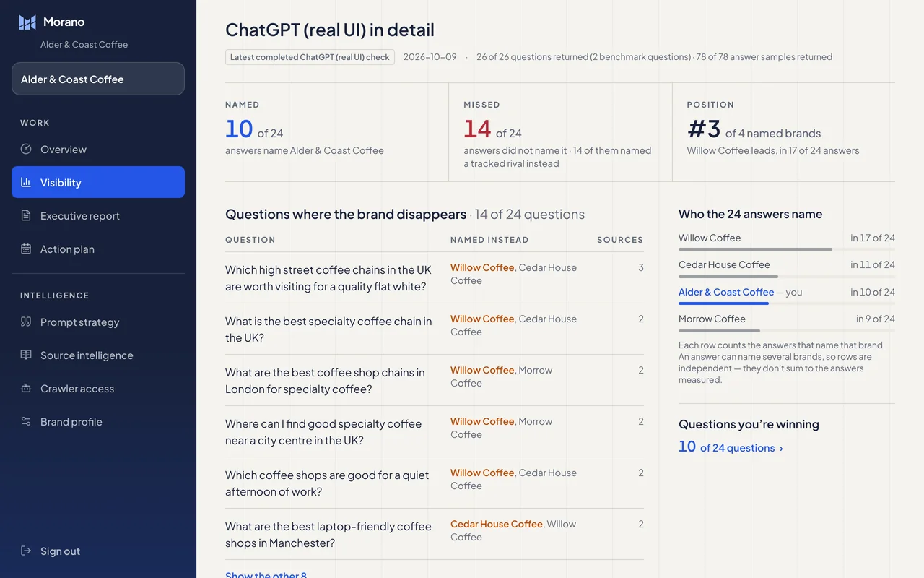Select question about laptop-friendly Manchester coffee shops
The width and height of the screenshot is (924, 578).
coord(328,535)
